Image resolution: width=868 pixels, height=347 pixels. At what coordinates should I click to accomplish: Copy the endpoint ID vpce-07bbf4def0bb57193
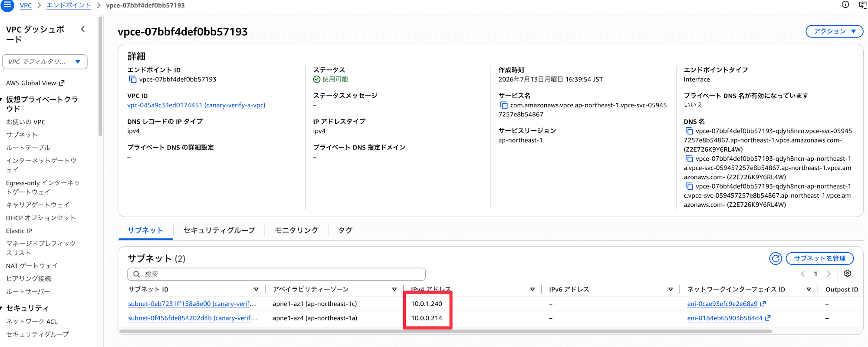[x=132, y=79]
